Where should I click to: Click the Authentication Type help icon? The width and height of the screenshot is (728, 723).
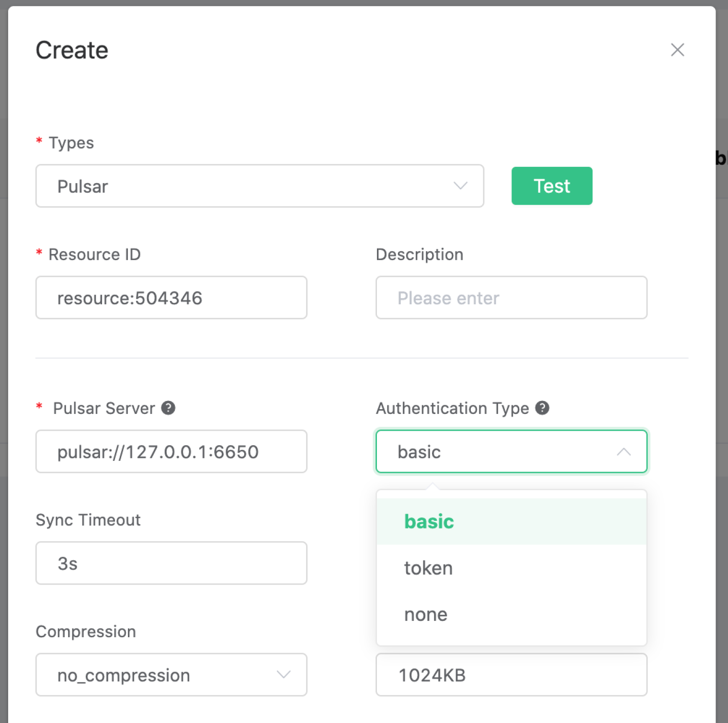click(542, 408)
